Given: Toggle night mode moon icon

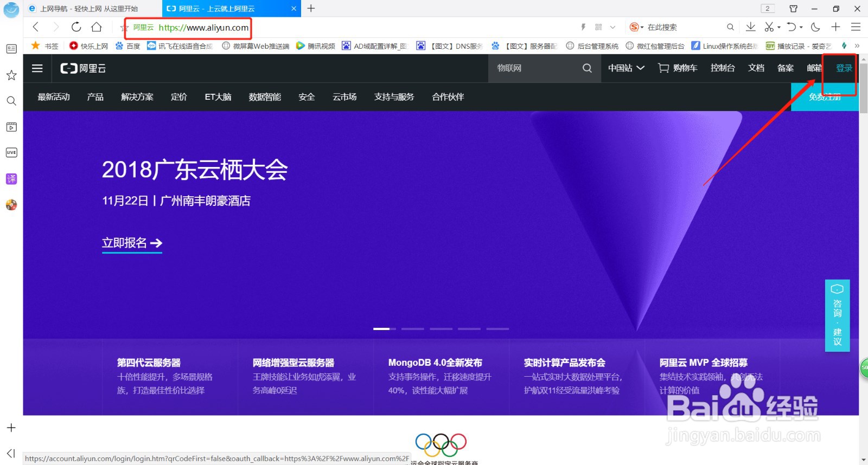Looking at the screenshot, I should (815, 27).
